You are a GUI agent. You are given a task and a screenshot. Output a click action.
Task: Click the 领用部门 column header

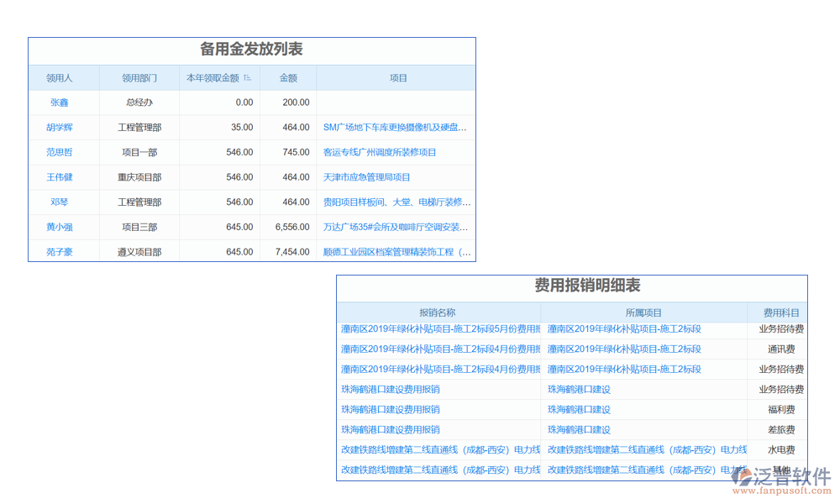pos(139,78)
